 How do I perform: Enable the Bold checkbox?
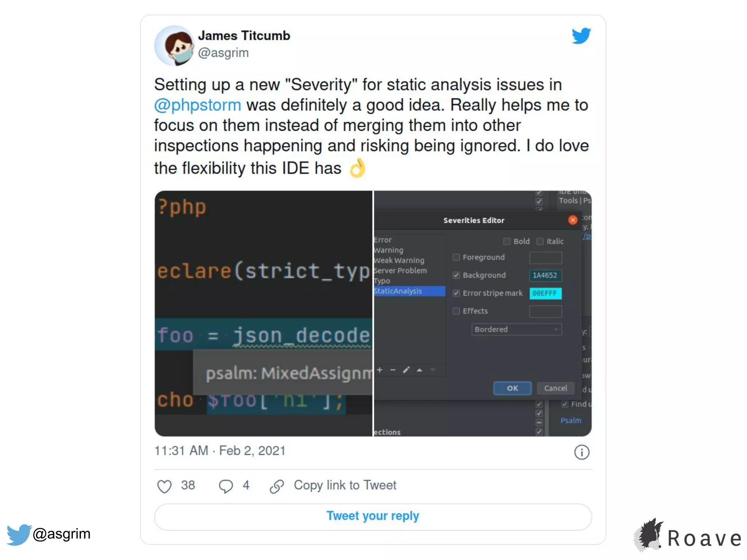click(x=507, y=241)
